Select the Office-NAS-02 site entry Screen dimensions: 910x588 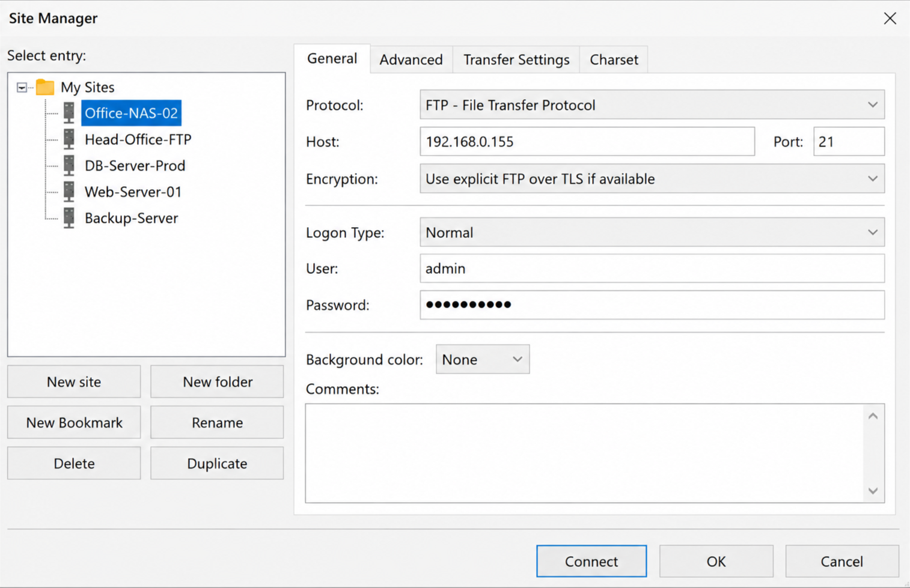coord(131,113)
